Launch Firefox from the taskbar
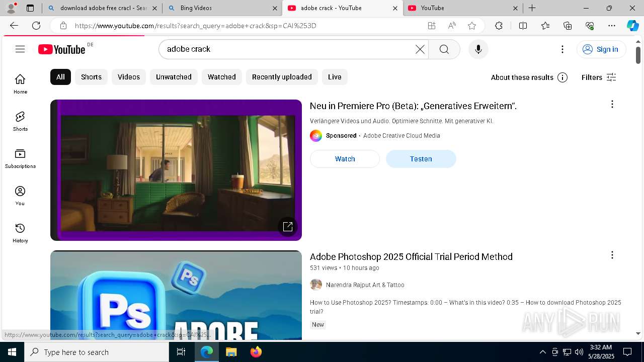This screenshot has height=362, width=644. click(256, 352)
